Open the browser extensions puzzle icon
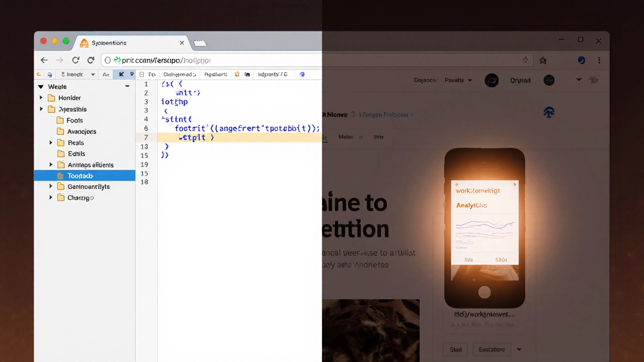This screenshot has height=362, width=644. point(543,60)
